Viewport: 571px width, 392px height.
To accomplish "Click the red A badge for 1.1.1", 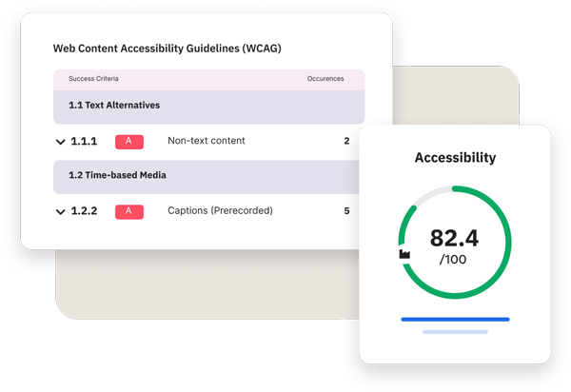I will tap(129, 142).
